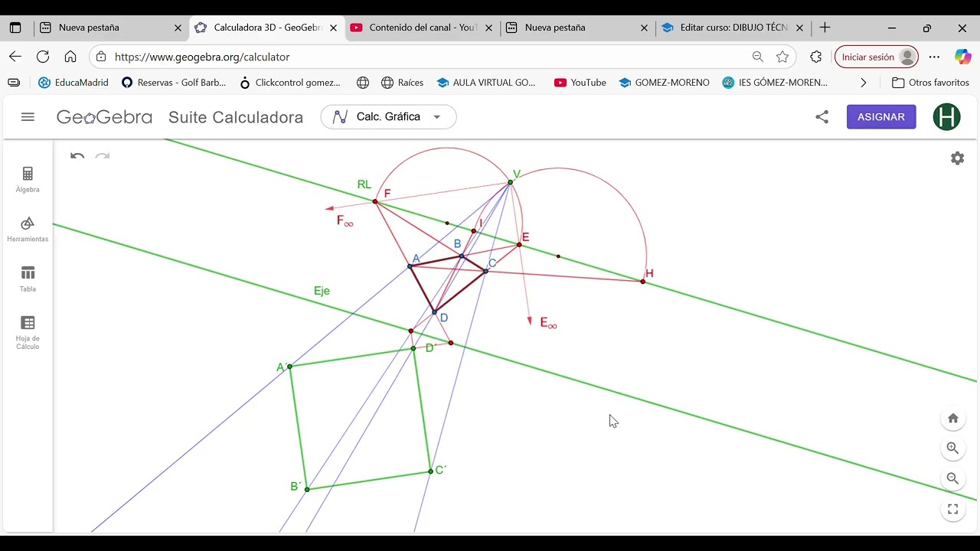Select point D of the dark quadrilateral
Screen dimensions: 980x551
[434, 312]
